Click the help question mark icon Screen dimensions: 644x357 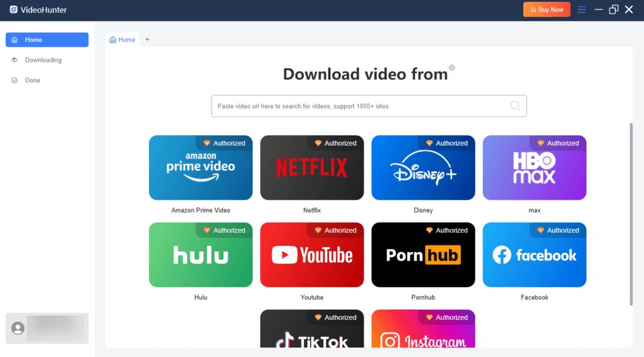451,67
